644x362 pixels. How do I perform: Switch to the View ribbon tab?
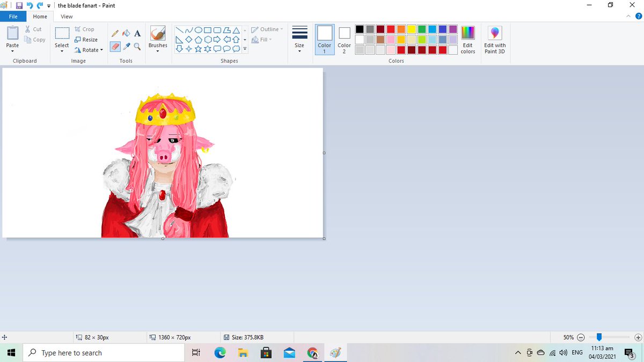pyautogui.click(x=67, y=17)
